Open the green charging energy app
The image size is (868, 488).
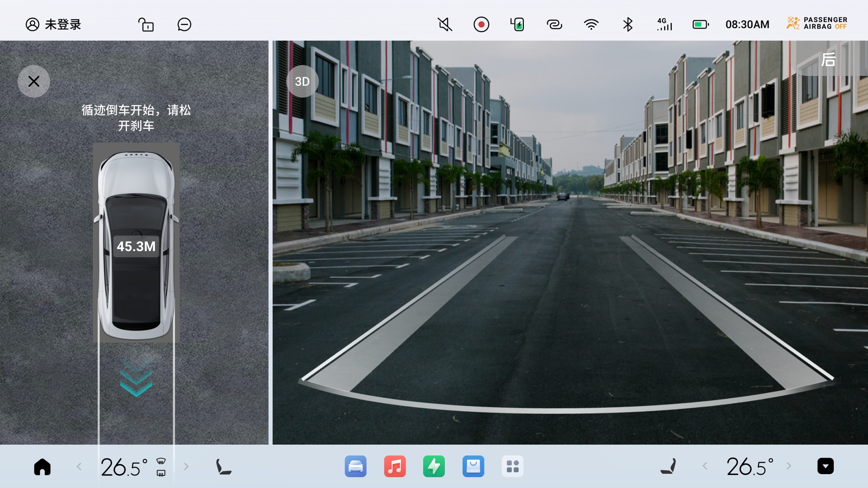pos(434,467)
